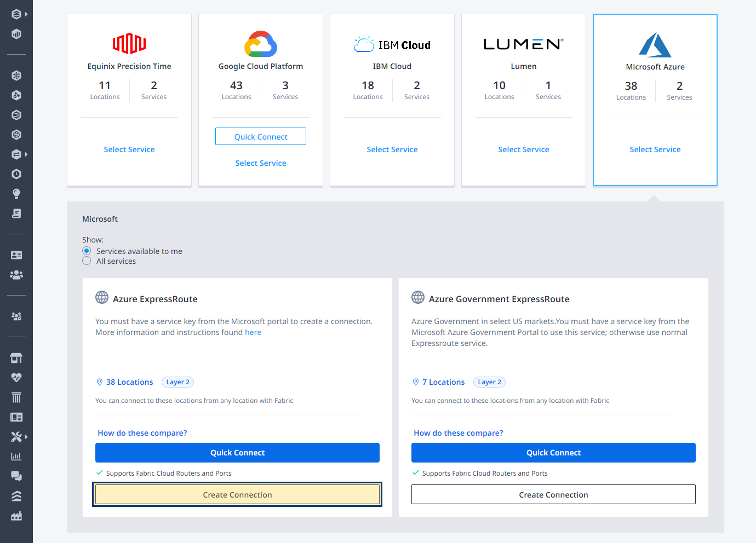
Task: Expand submenu arrow beside tools sidebar icon
Action: coord(26,437)
